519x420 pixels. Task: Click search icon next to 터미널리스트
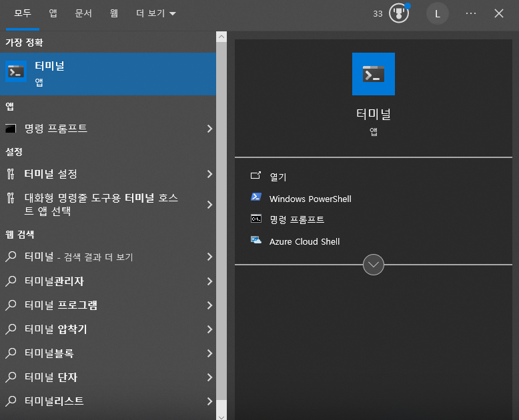[x=11, y=401]
